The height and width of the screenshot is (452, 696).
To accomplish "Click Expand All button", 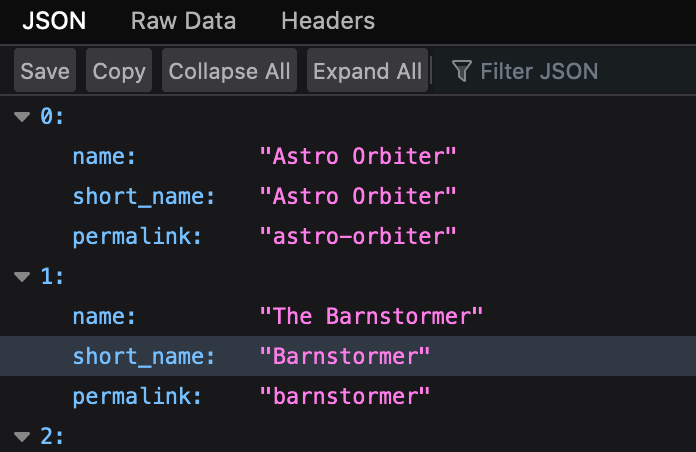I will point(368,71).
